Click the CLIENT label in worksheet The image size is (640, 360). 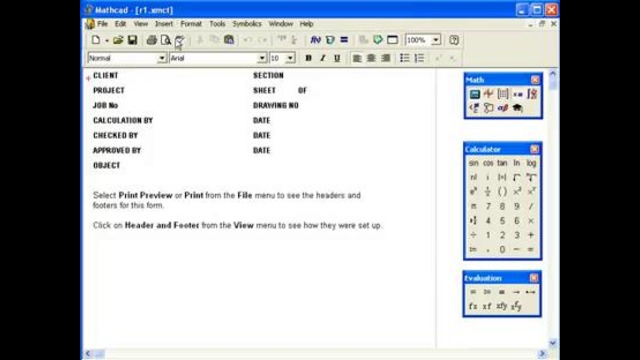coord(105,76)
